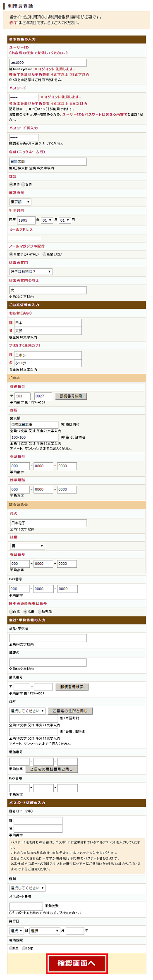Open the 都道府県 dropdown showing 東京都
Viewport: 153px width, 980px height.
20,202
